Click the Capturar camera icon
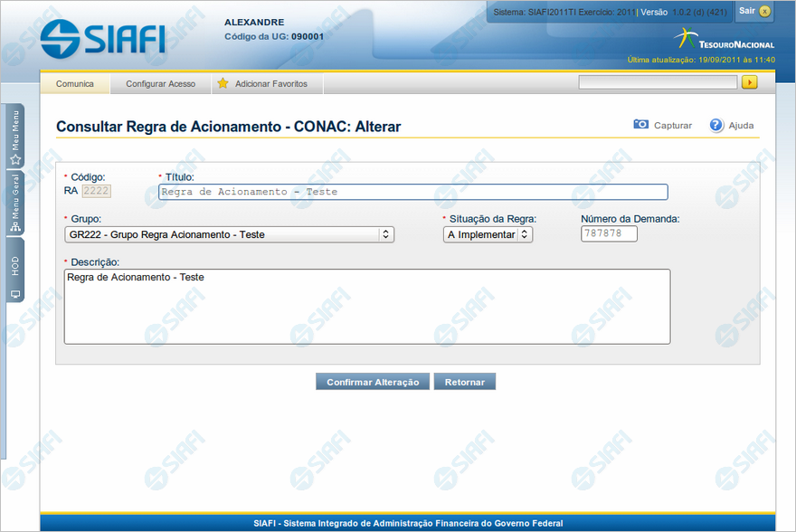Viewport: 796px width, 532px height. tap(640, 125)
